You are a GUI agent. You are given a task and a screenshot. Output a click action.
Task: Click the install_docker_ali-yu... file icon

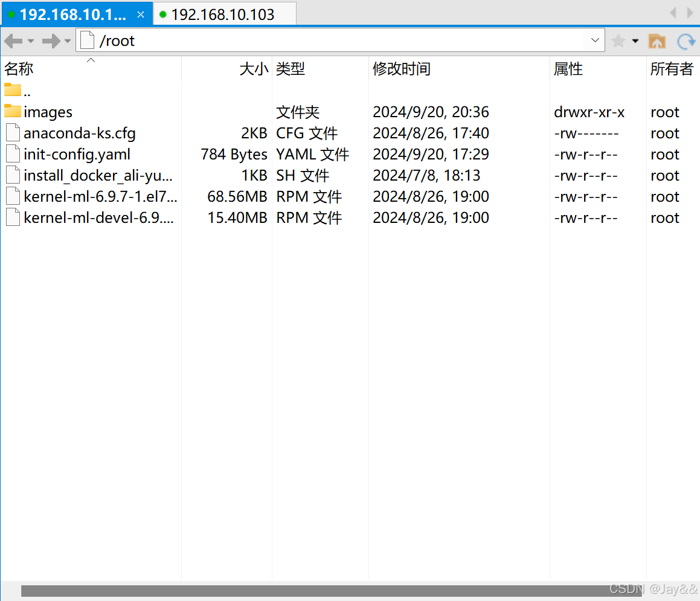13,175
